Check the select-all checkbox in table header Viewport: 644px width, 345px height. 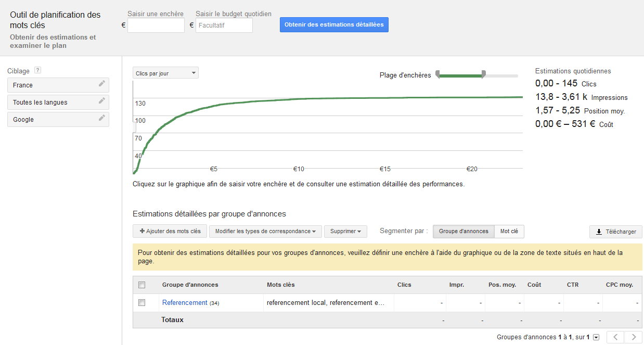point(142,285)
